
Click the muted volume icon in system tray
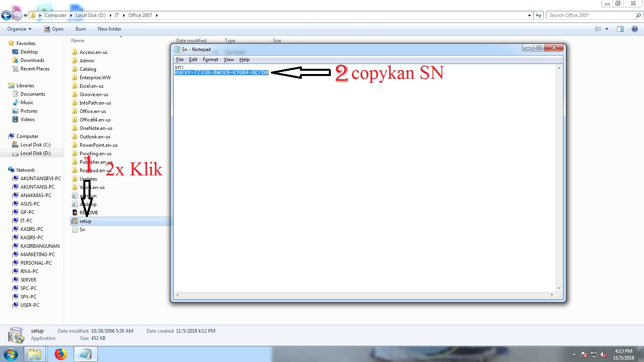(603, 355)
